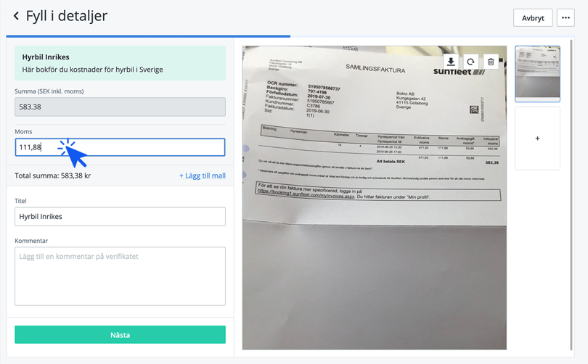This screenshot has width=588, height=364.
Task: Click the Avbryt button
Action: click(533, 17)
